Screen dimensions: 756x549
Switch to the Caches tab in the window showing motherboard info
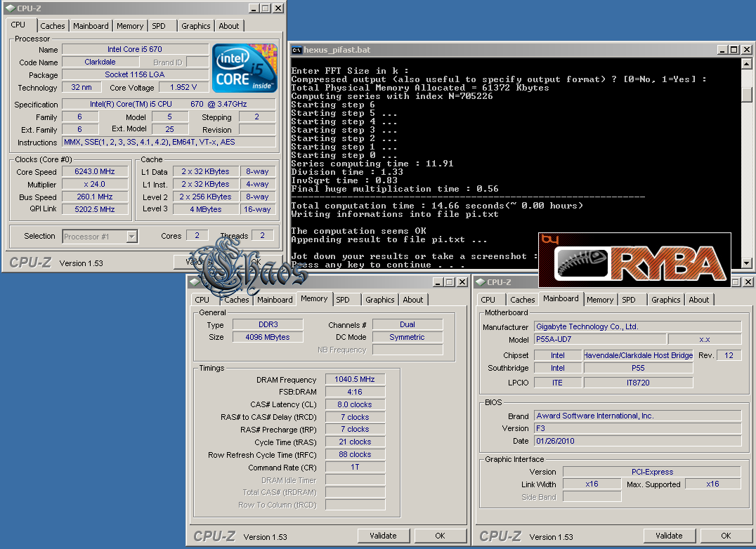click(522, 300)
